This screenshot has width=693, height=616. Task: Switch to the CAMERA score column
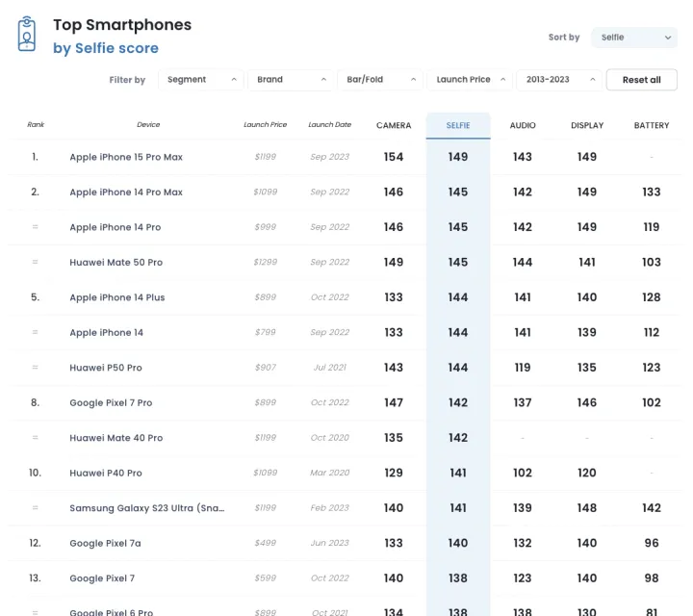click(394, 125)
